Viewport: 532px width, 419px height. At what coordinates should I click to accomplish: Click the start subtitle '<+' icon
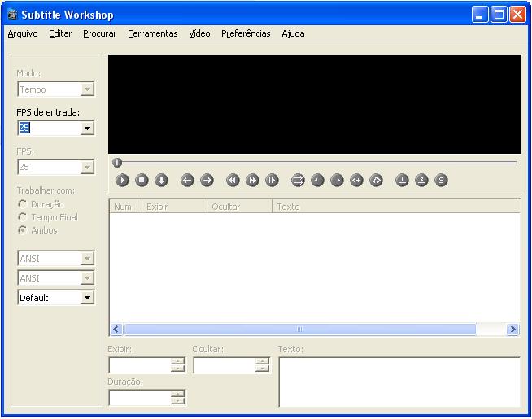coord(356,180)
